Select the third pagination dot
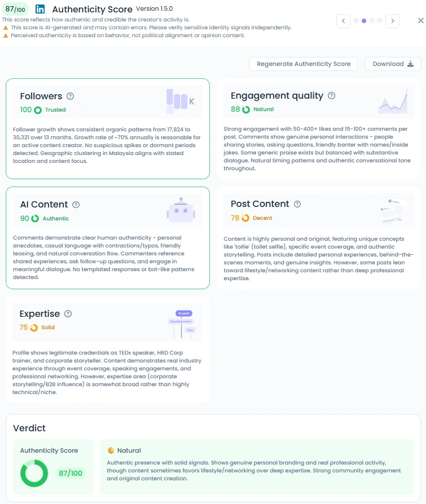 [x=372, y=21]
